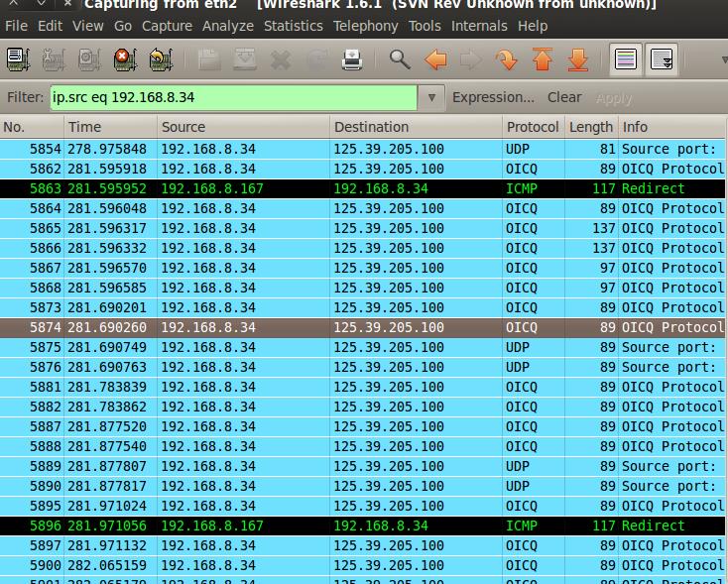Open the Tools menu
Viewport: 728px width, 584px height.
(425, 26)
